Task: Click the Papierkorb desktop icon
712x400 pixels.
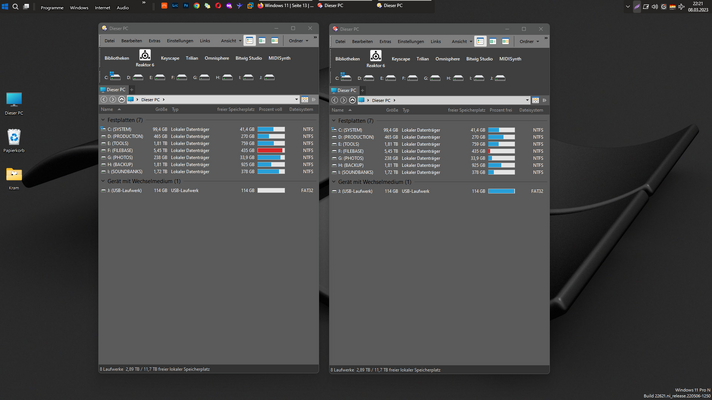Action: tap(14, 139)
